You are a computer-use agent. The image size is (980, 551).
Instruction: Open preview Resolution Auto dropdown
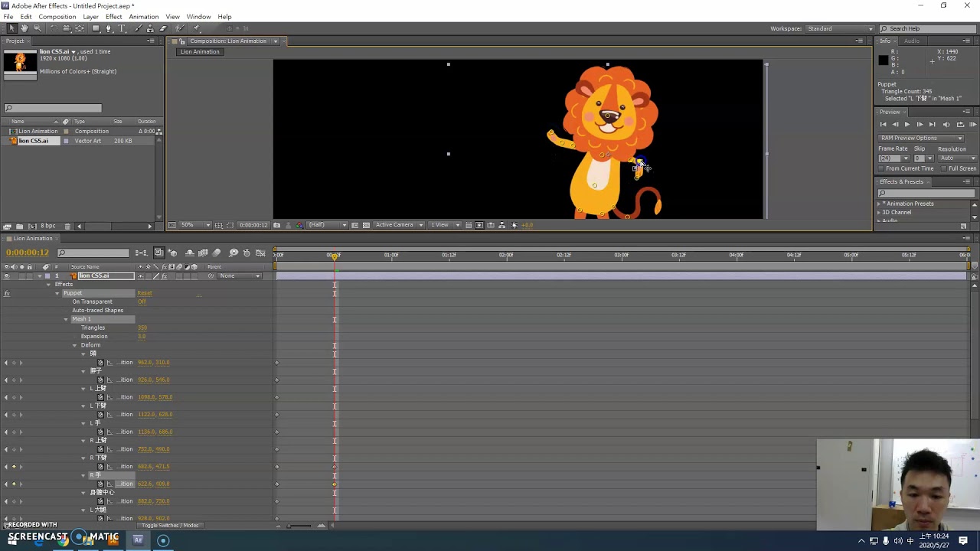click(x=958, y=158)
